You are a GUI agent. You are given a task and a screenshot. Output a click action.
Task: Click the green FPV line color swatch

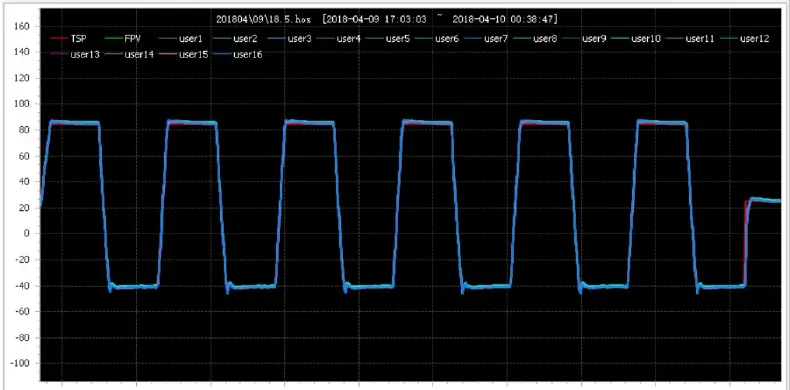(113, 39)
